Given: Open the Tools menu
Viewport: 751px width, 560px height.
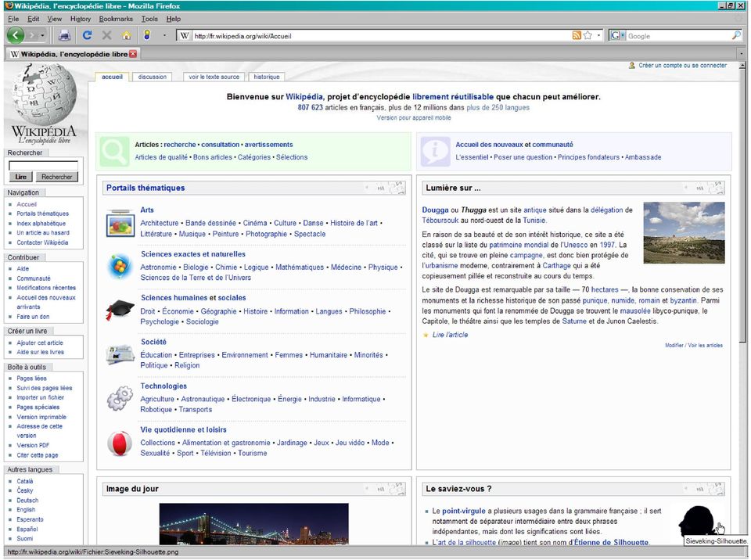Looking at the screenshot, I should 149,19.
